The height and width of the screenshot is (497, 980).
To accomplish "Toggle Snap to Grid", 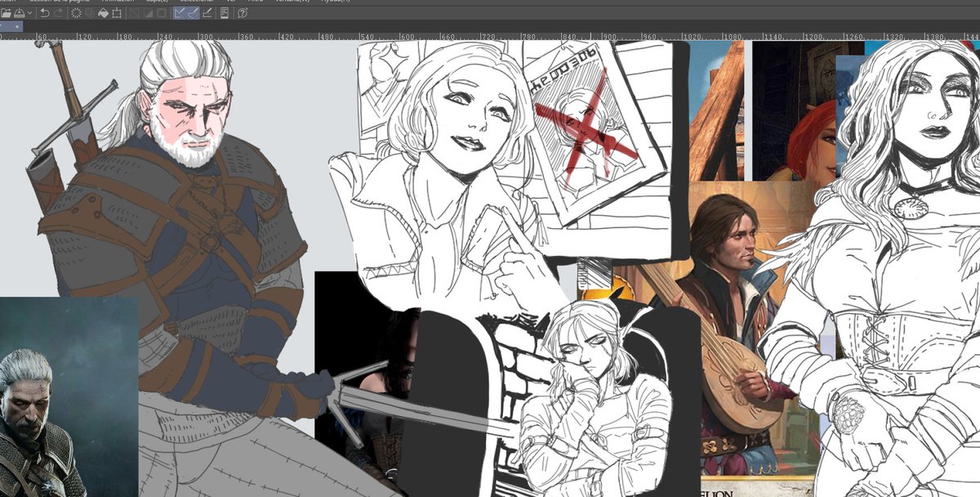I will [x=207, y=13].
